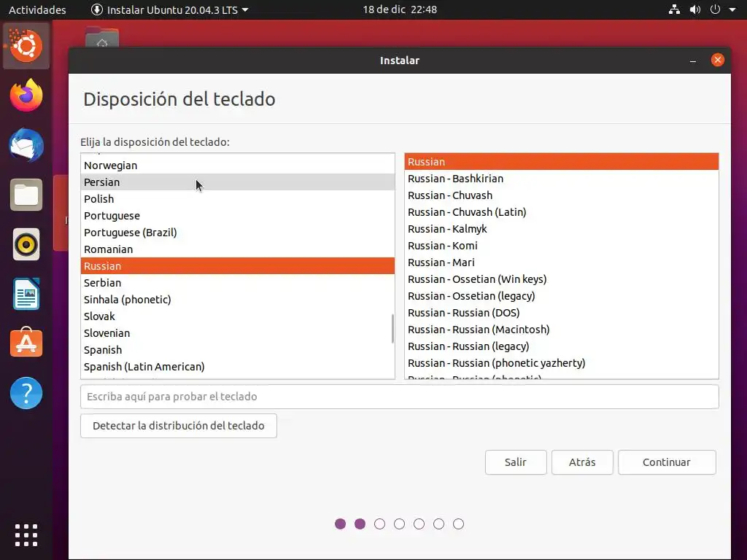Click the Atrás button
This screenshot has width=747, height=560.
point(582,462)
